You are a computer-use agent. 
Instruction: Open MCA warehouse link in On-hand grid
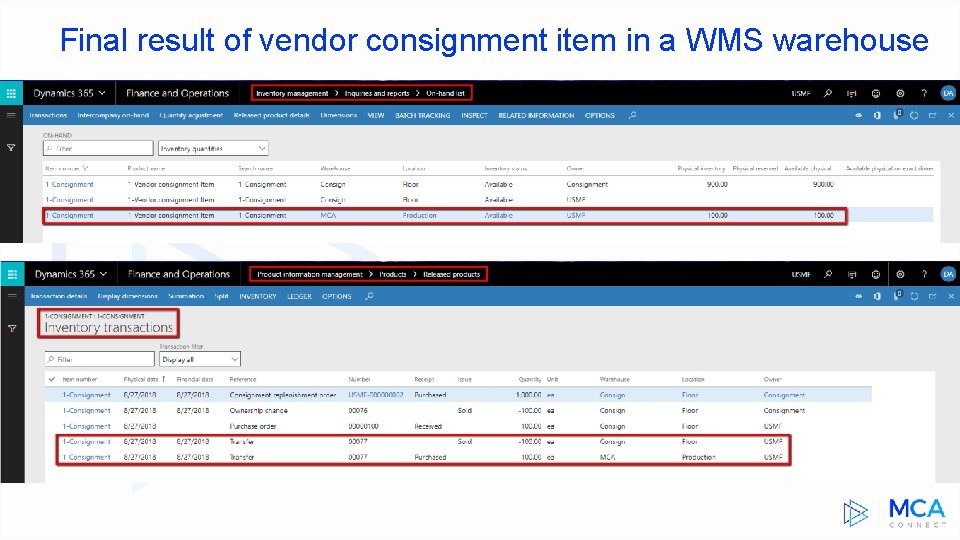[328, 216]
